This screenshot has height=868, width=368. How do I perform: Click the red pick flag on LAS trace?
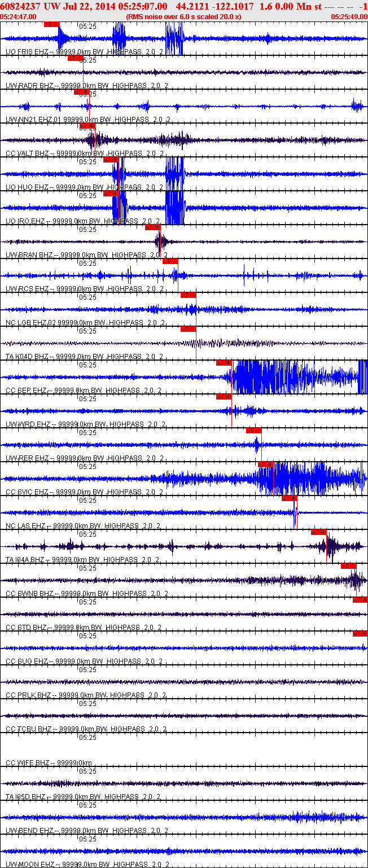(x=290, y=498)
